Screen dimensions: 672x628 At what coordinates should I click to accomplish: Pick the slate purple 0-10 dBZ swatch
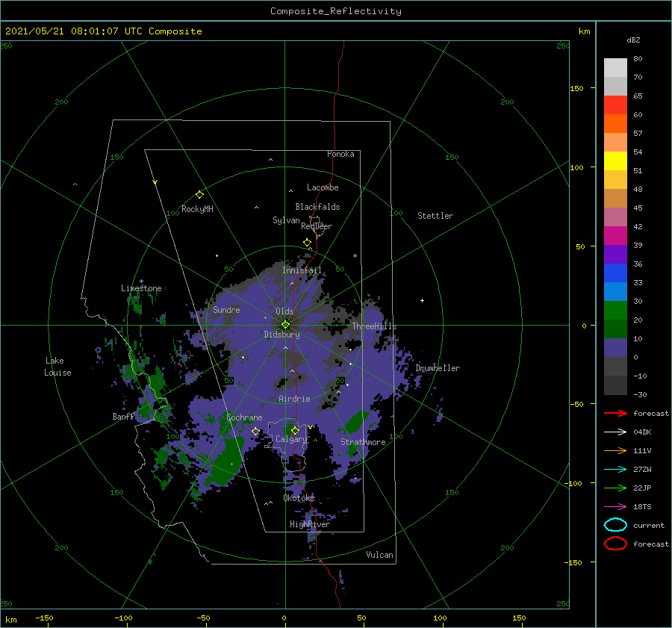tap(615, 348)
